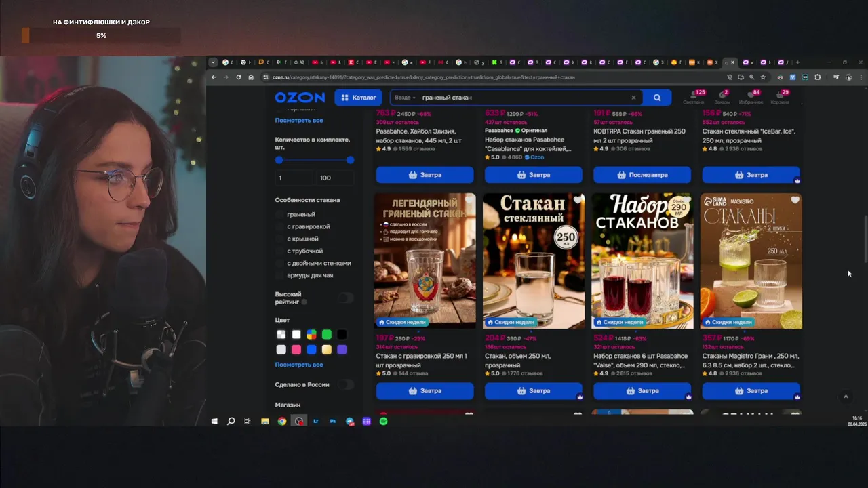
Task: Check the с гравировкой filter
Action: [279, 226]
